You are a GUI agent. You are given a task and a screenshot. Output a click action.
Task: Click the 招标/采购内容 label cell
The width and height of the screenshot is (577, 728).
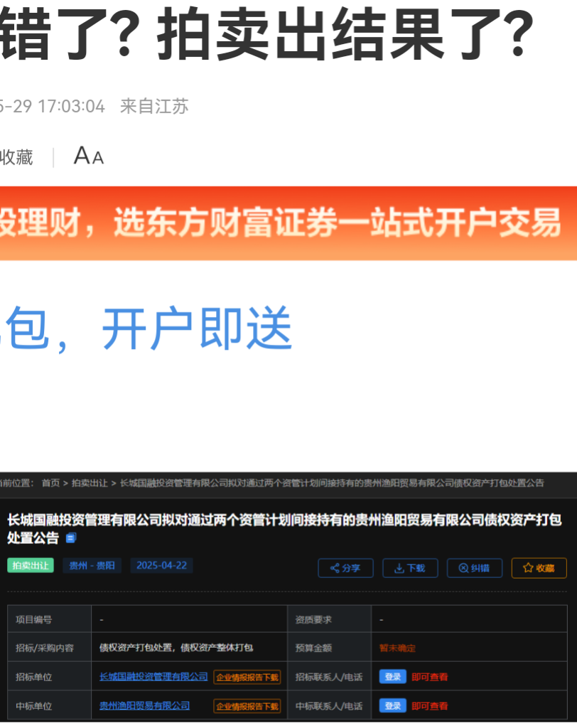pyautogui.click(x=49, y=648)
